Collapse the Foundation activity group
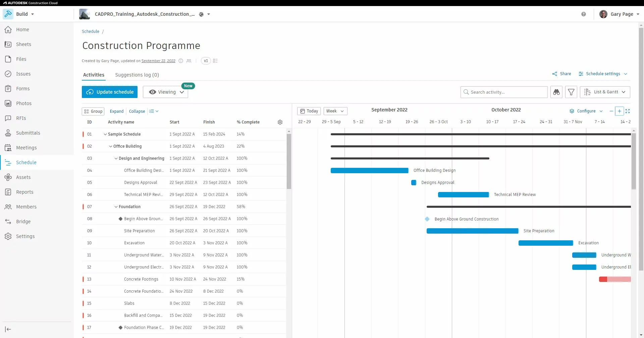This screenshot has height=338, width=644. point(116,207)
